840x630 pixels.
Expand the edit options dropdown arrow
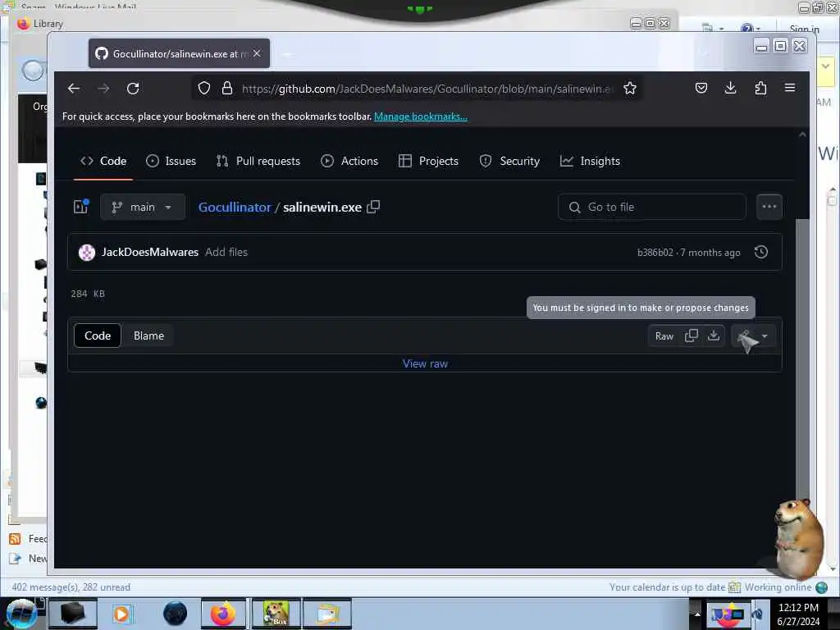(765, 336)
